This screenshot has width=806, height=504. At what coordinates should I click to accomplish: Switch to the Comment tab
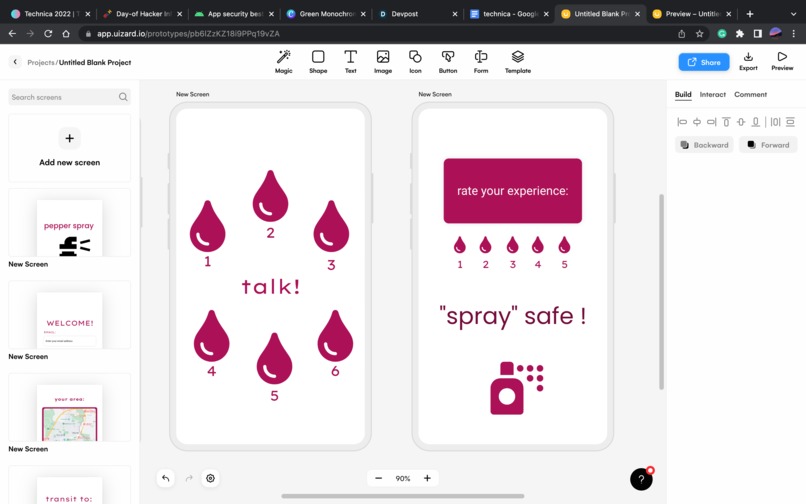750,95
